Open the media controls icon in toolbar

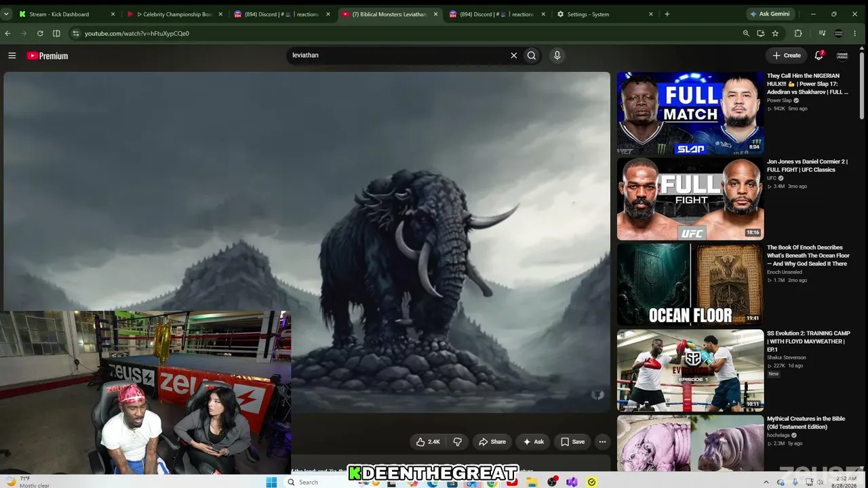(x=822, y=33)
